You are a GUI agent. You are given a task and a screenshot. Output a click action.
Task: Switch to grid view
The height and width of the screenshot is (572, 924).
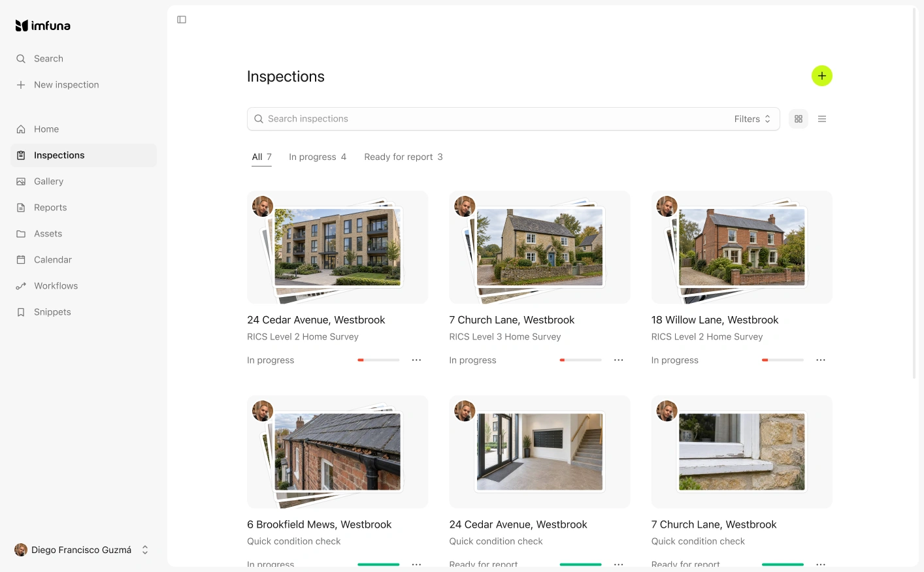click(799, 119)
